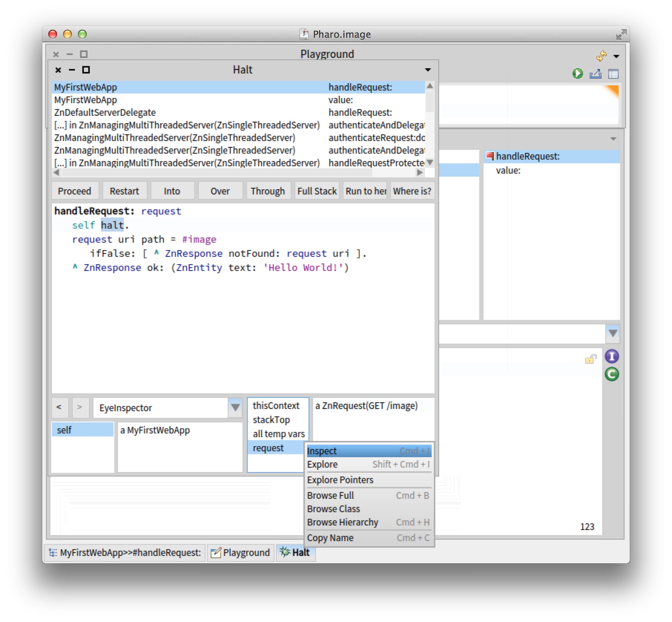Toggle the green class side button
The height and width of the screenshot is (622, 672).
[x=612, y=374]
